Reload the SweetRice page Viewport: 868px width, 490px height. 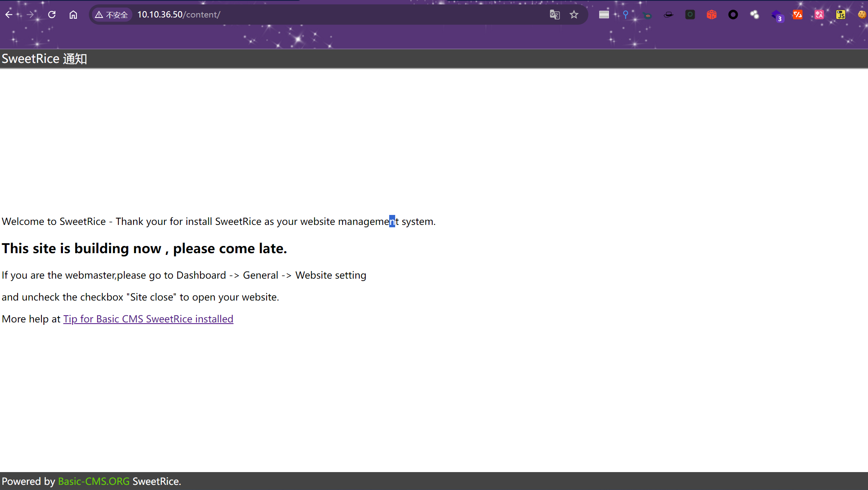52,15
